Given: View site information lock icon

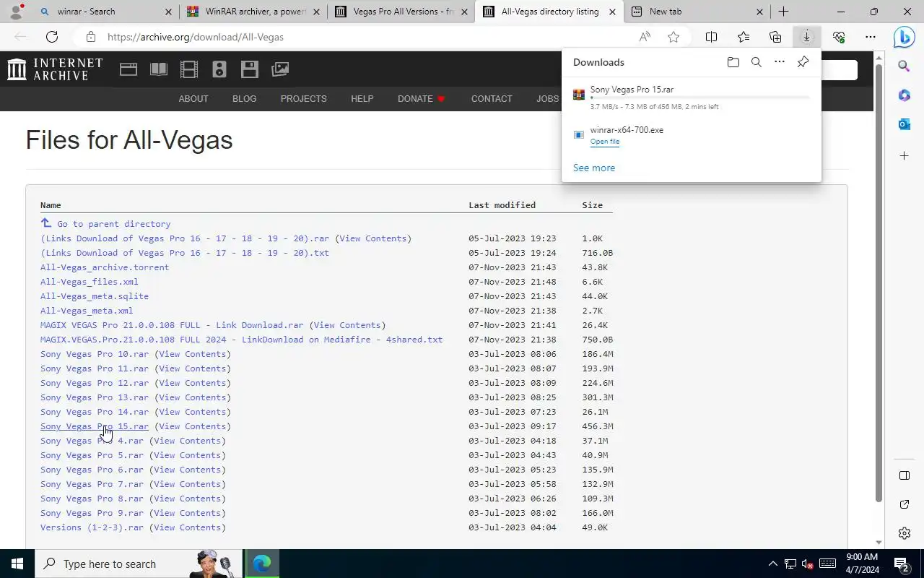Looking at the screenshot, I should click(x=90, y=37).
